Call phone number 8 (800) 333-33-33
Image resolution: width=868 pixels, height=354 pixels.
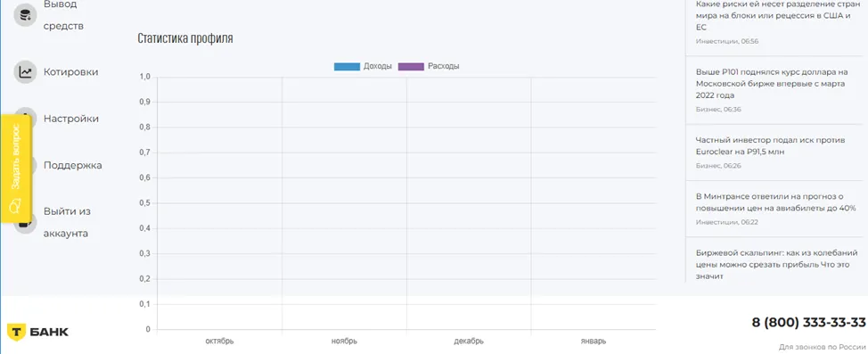click(808, 323)
